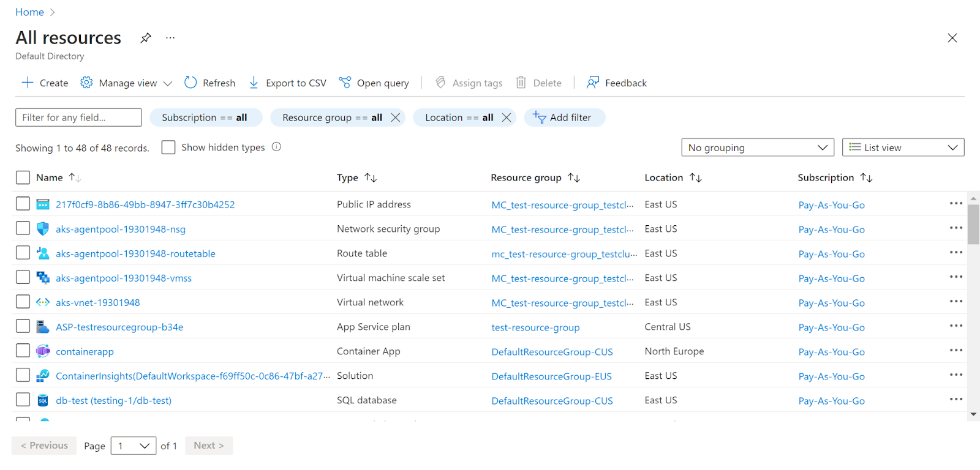This screenshot has width=980, height=470.
Task: Click the Feedback icon in toolbar
Action: (x=592, y=83)
